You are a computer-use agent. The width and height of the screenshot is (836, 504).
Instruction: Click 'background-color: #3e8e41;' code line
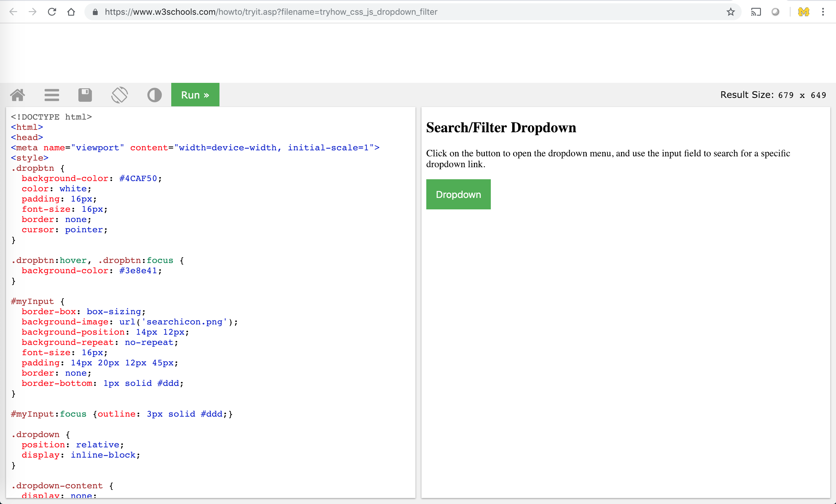[x=92, y=271]
